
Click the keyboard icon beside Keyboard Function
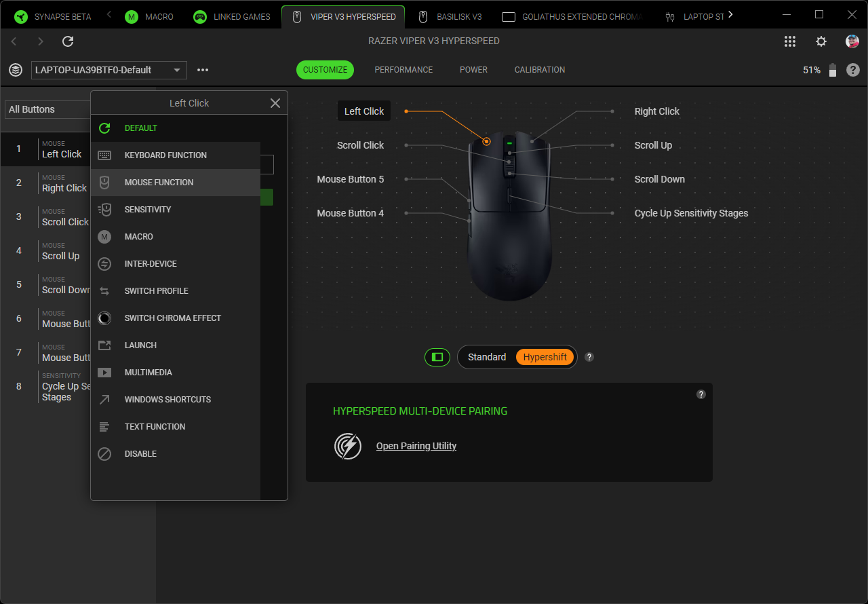pos(104,155)
